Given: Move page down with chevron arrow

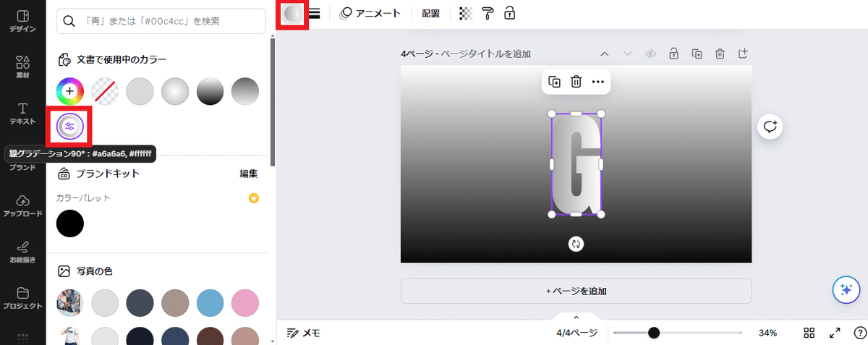Looking at the screenshot, I should pyautogui.click(x=628, y=54).
